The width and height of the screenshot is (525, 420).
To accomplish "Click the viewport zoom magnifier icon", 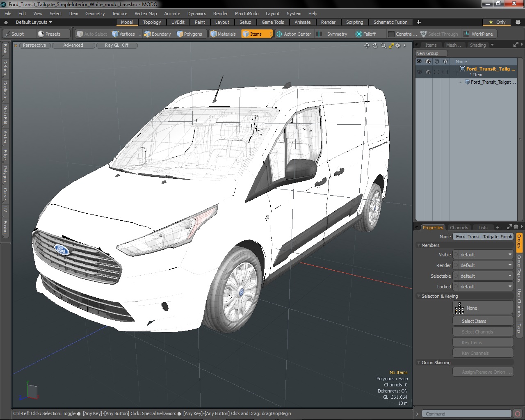I will [383, 46].
